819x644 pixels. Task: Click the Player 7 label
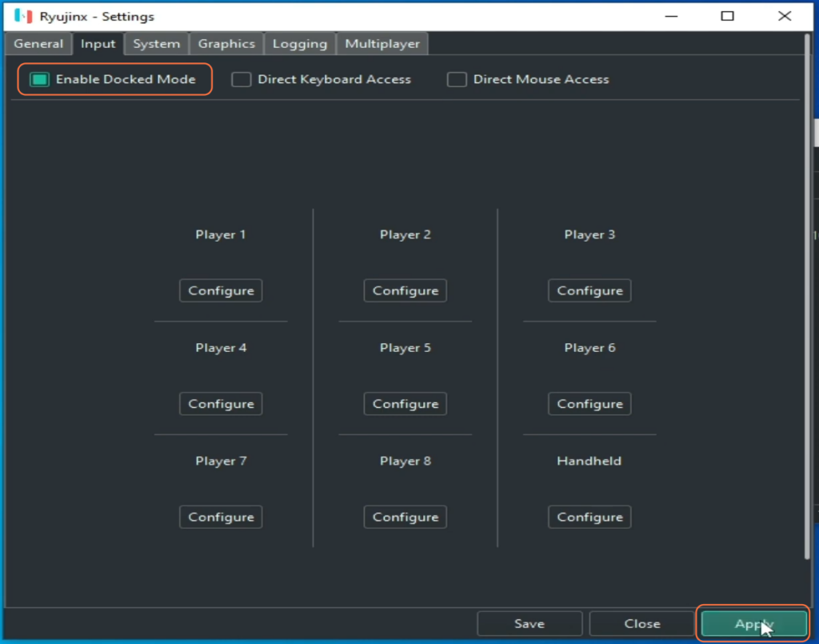[221, 461]
